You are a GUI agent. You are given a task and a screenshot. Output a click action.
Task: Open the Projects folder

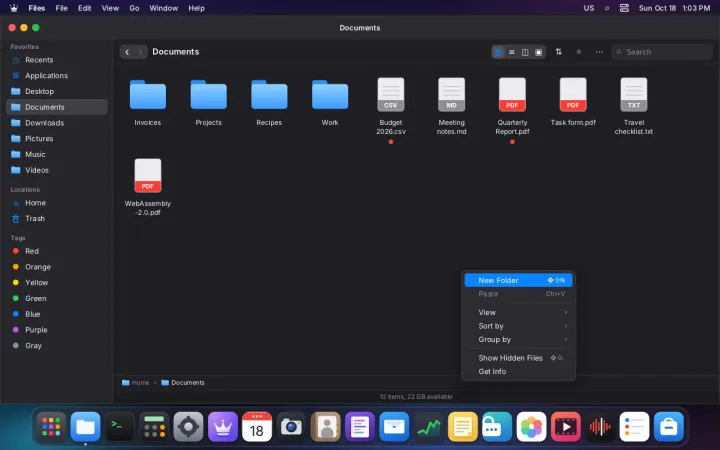coord(208,102)
